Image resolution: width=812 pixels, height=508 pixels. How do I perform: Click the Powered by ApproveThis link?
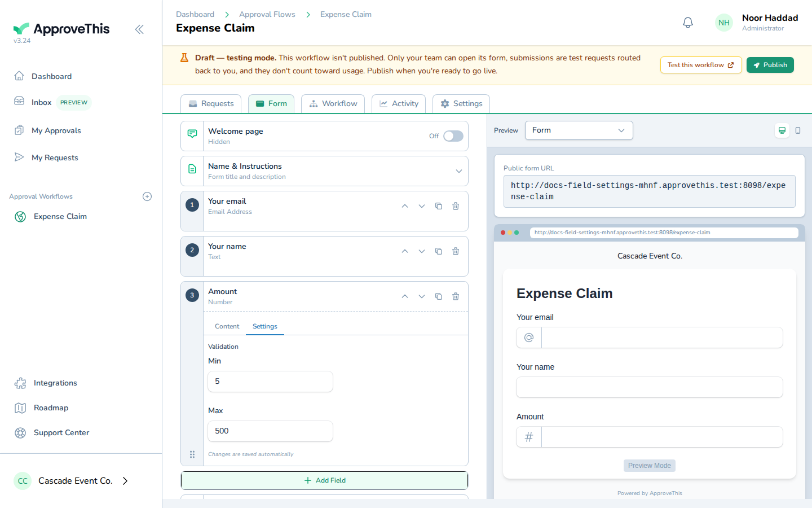click(x=650, y=493)
